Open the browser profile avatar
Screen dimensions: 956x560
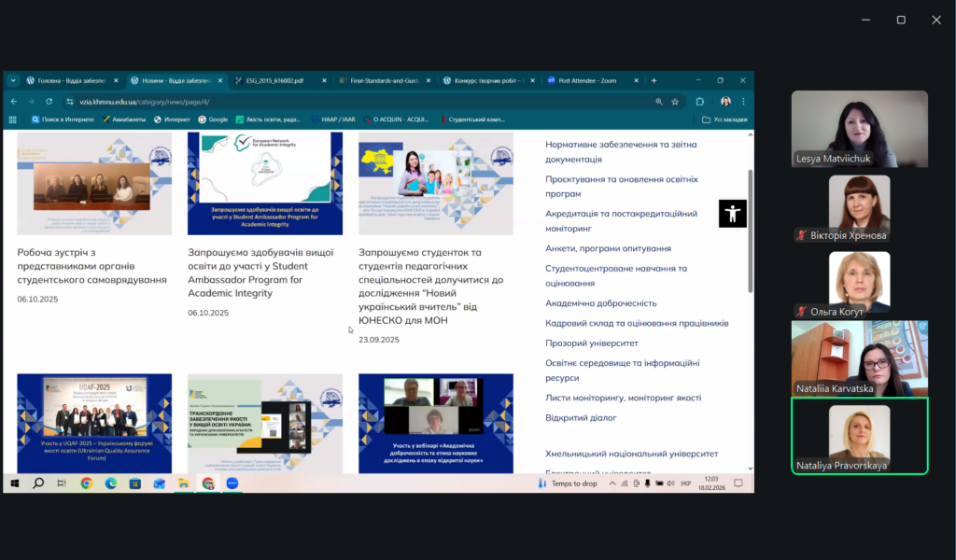pyautogui.click(x=725, y=102)
